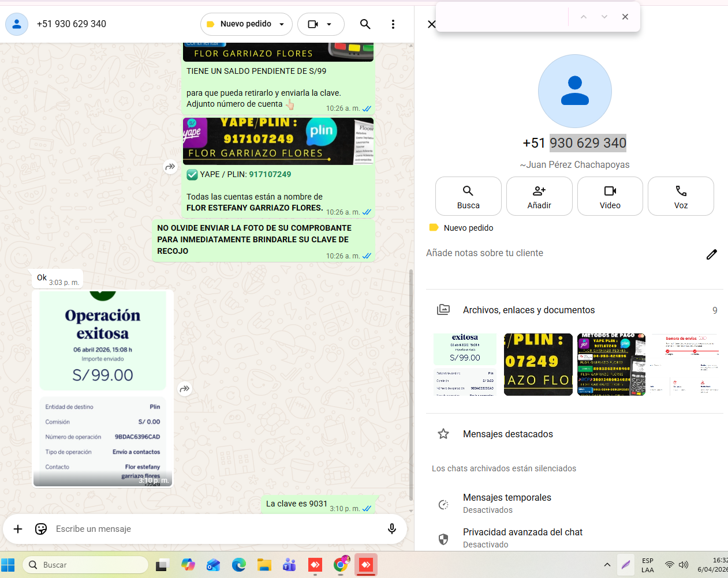Open Mensajes destacados

pyautogui.click(x=507, y=434)
